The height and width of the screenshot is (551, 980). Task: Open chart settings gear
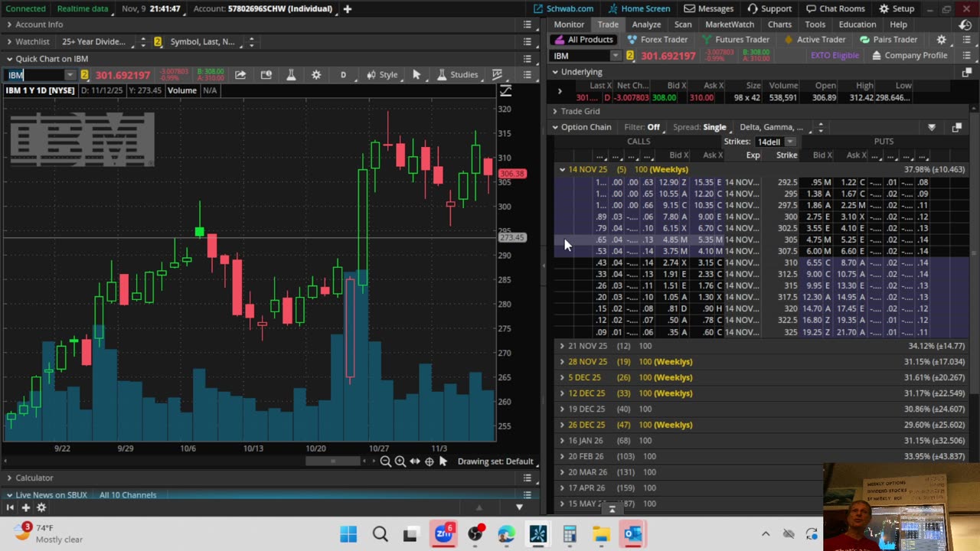(x=316, y=75)
